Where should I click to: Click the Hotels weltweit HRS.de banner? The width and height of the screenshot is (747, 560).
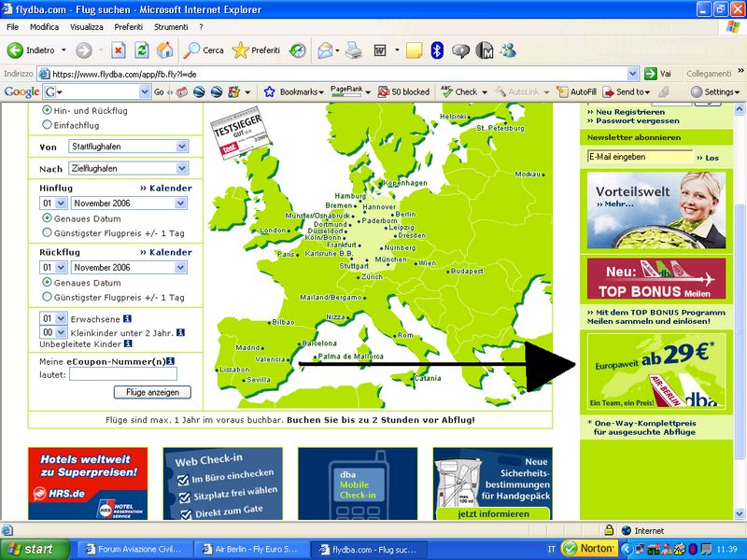coord(88,483)
